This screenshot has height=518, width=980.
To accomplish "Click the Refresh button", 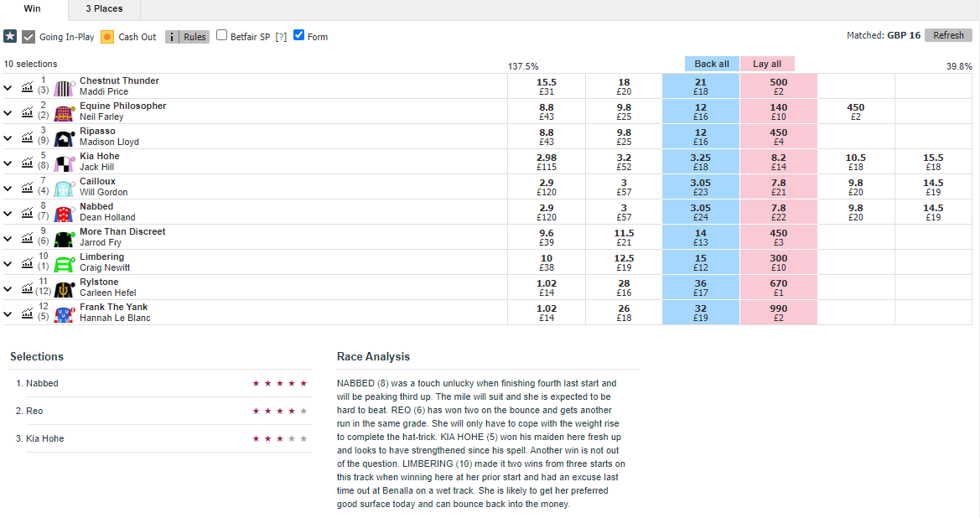I will click(x=948, y=35).
